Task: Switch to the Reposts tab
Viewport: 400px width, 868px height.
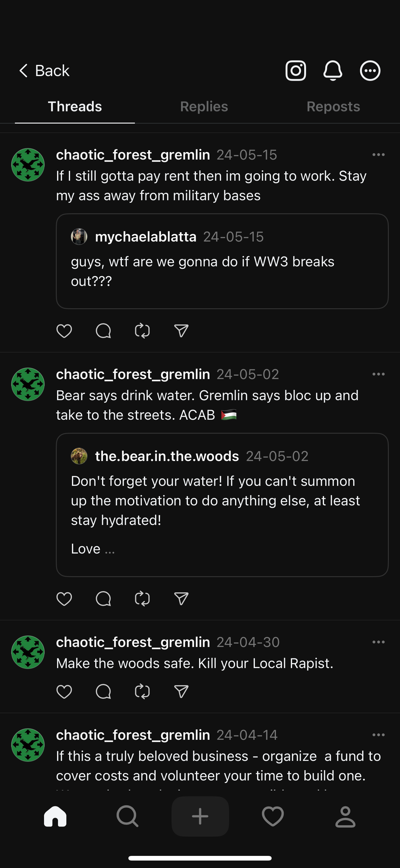Action: point(333,106)
